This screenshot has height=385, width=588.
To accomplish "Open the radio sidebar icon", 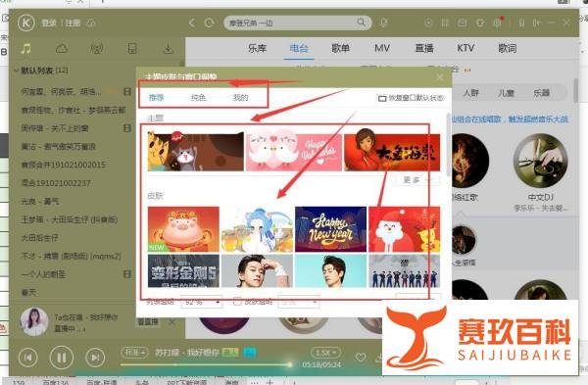I will point(97,48).
